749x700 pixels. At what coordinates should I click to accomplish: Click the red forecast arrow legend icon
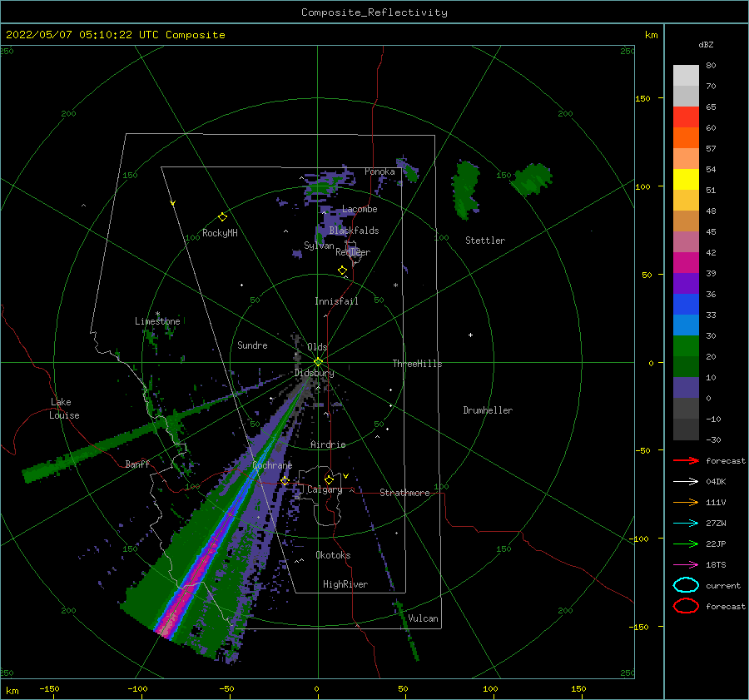[686, 460]
